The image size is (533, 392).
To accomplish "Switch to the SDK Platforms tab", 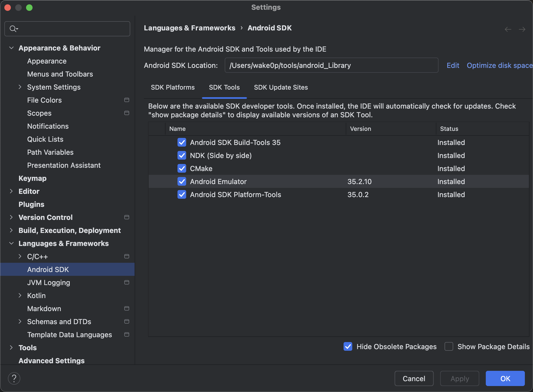I will 173,87.
